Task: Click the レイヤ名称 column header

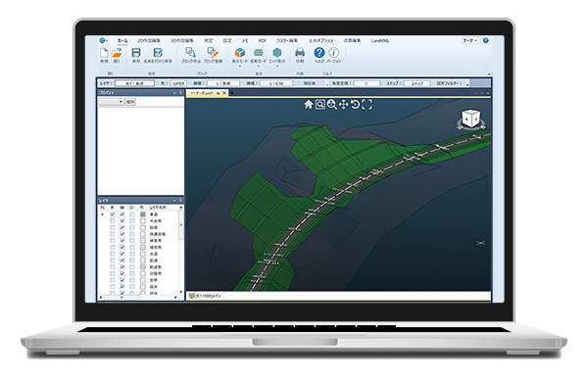Action: click(158, 208)
